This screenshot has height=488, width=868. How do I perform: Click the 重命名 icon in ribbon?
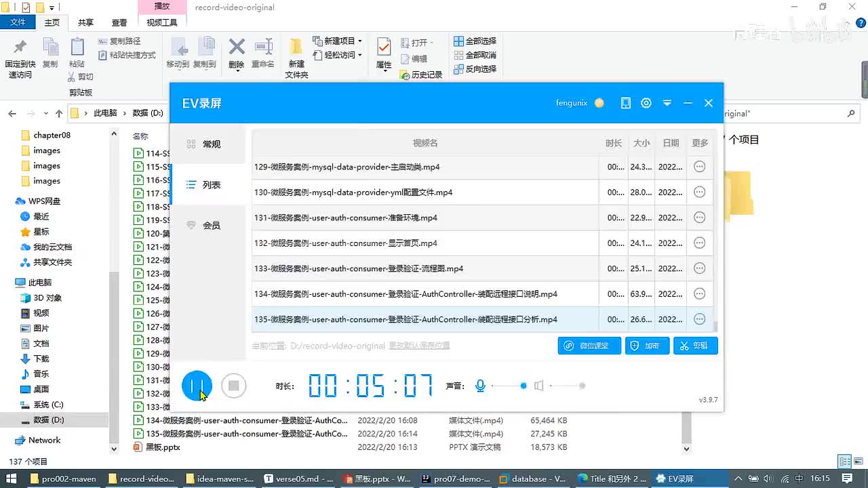click(x=263, y=47)
